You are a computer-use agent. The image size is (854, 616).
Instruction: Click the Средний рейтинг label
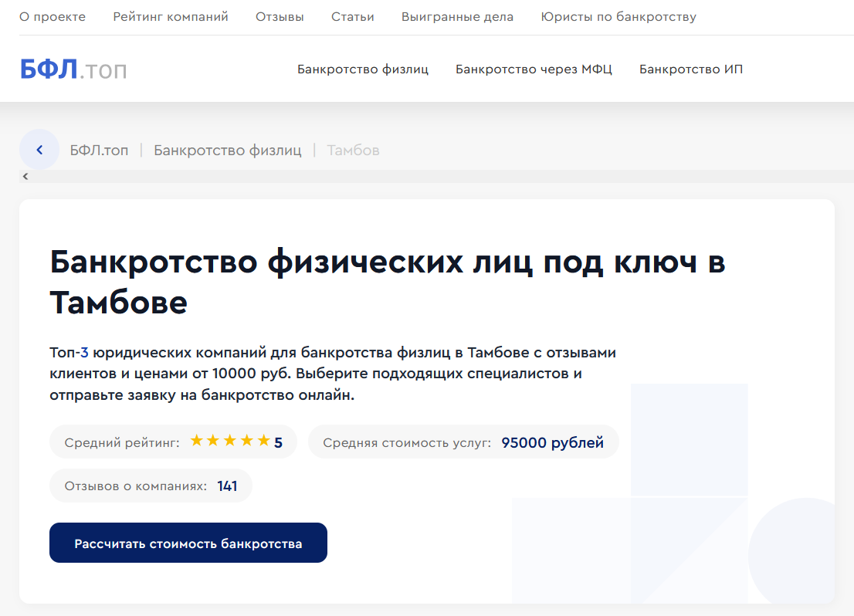[122, 443]
